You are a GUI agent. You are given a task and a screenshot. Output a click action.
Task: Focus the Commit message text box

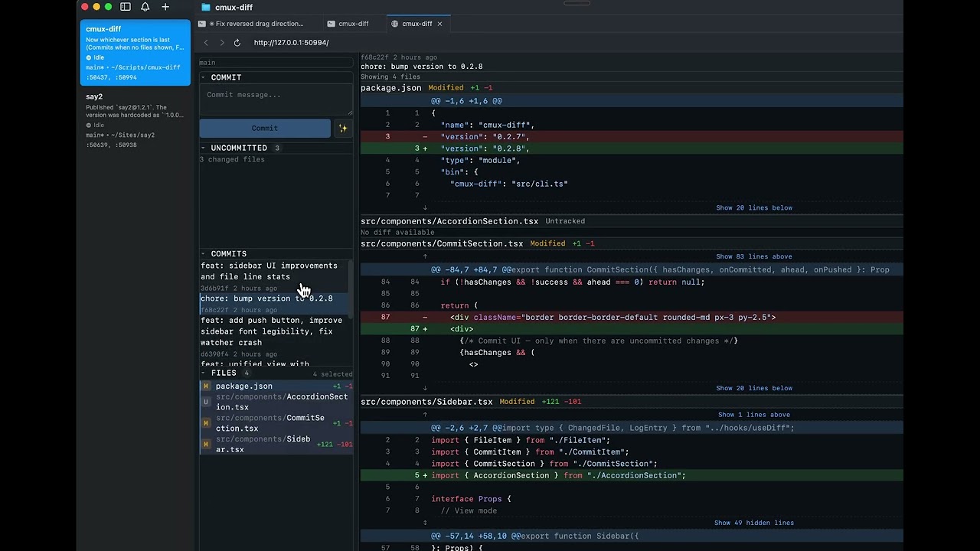tap(276, 99)
